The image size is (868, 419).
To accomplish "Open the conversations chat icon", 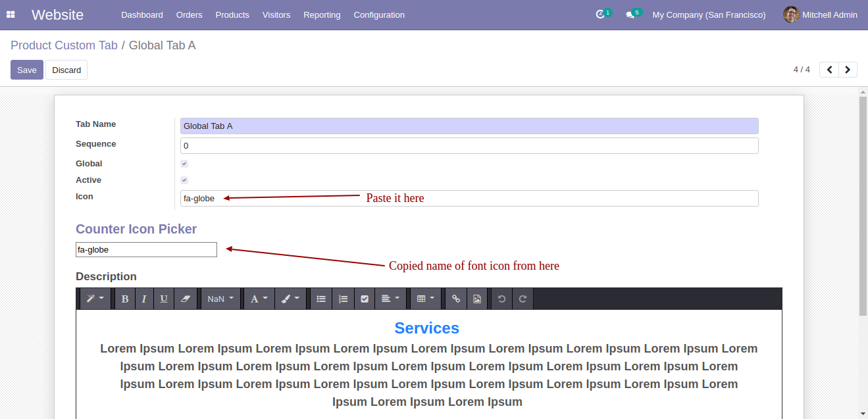I will click(x=630, y=14).
